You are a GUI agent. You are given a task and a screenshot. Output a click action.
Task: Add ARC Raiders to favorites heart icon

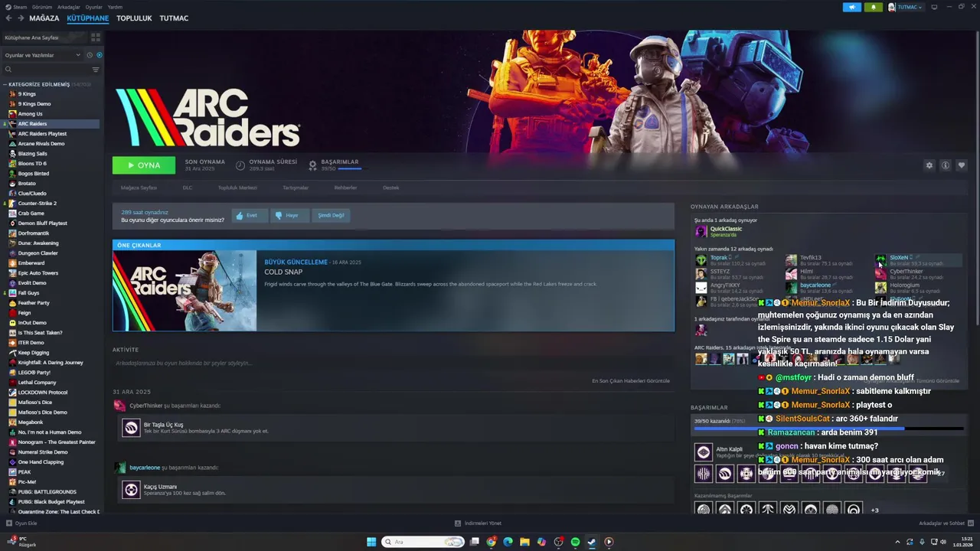962,165
